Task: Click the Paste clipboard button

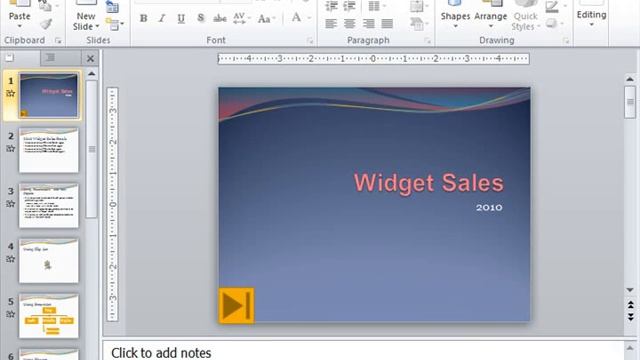Action: point(19,11)
